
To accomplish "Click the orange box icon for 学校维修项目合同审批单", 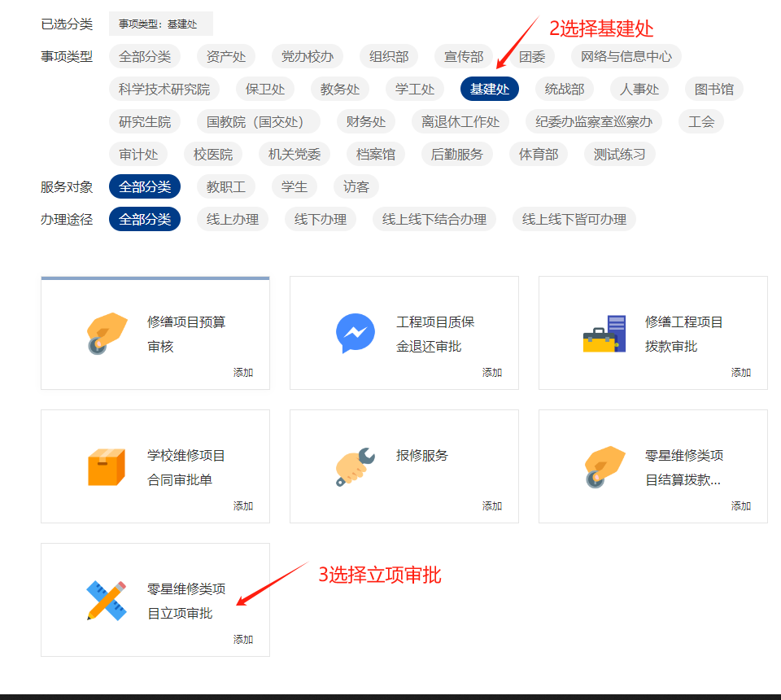I will click(x=107, y=467).
